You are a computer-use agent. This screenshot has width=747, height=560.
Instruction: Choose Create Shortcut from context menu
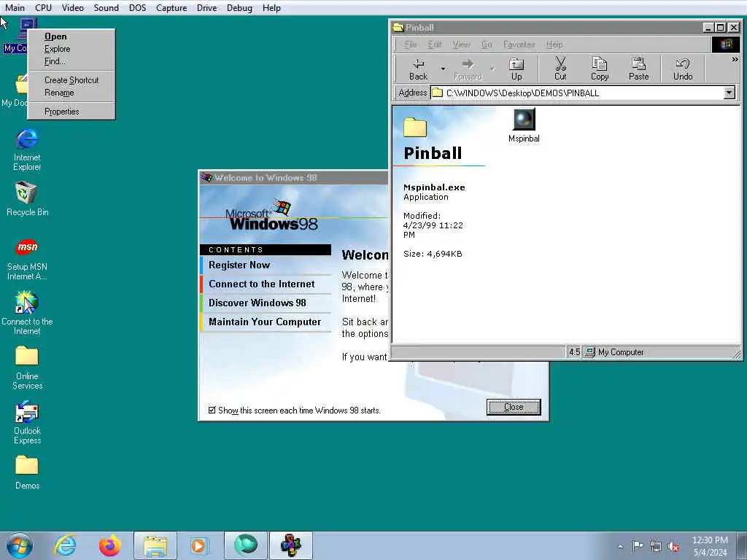click(71, 80)
